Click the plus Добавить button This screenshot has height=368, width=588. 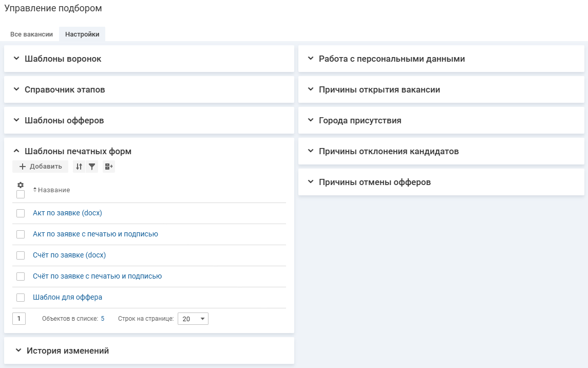pos(40,167)
